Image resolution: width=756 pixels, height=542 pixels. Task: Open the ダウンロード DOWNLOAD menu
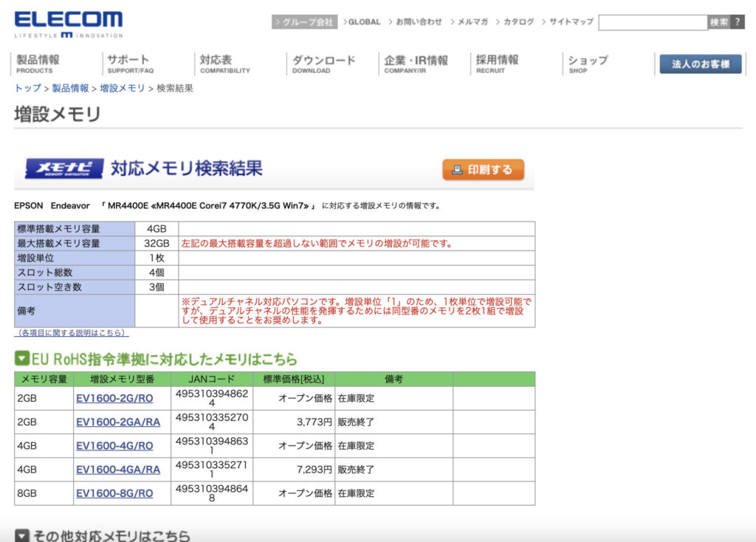(323, 64)
